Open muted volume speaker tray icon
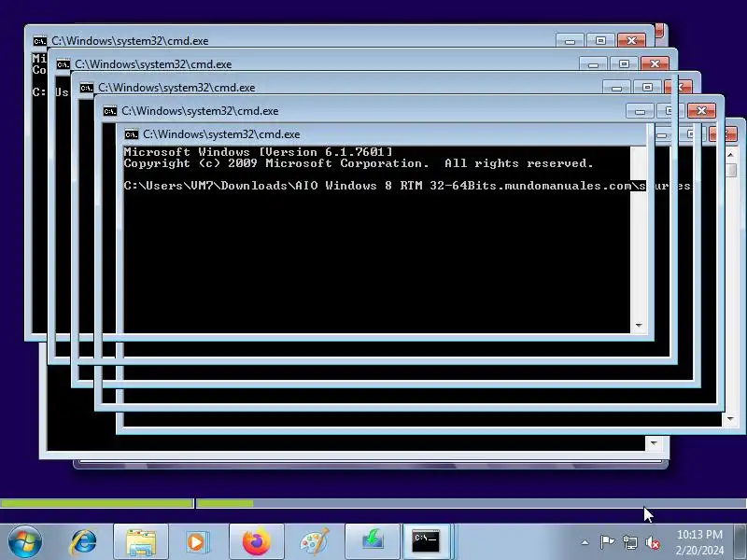747x560 pixels. (x=653, y=542)
